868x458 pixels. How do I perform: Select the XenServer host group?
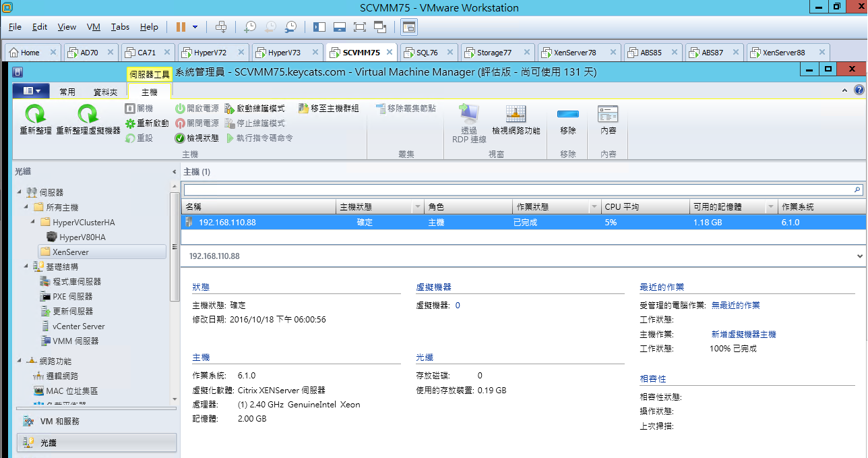(102, 252)
